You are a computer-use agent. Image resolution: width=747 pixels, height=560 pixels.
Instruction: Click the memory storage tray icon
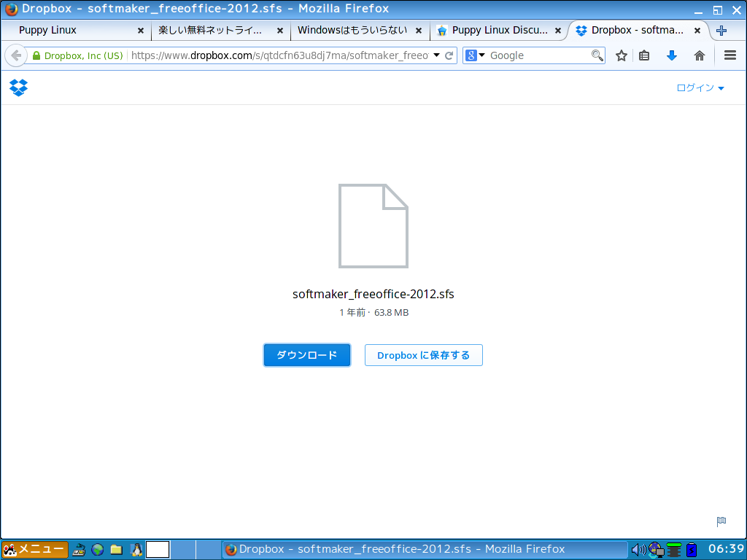tap(674, 550)
